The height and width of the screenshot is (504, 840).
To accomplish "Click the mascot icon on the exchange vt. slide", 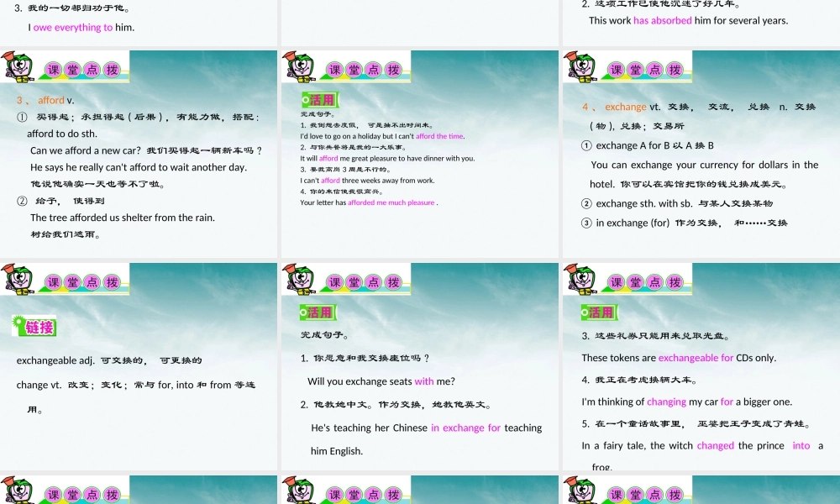I will [x=580, y=67].
